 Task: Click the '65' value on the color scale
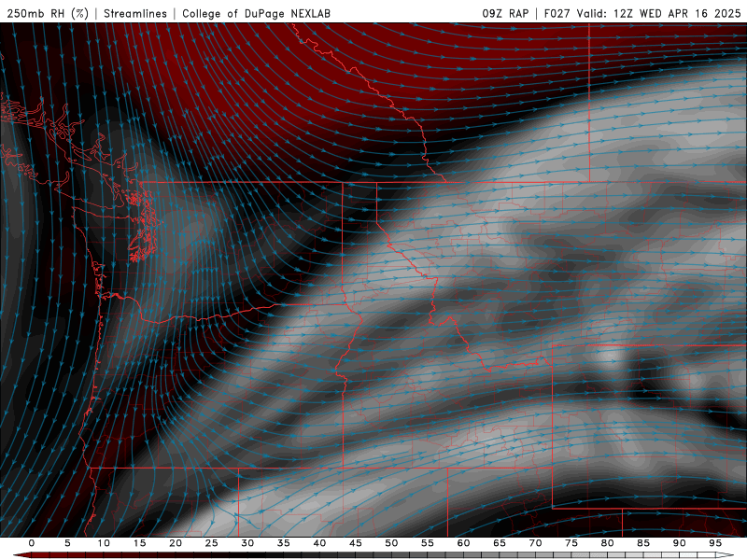(x=500, y=543)
